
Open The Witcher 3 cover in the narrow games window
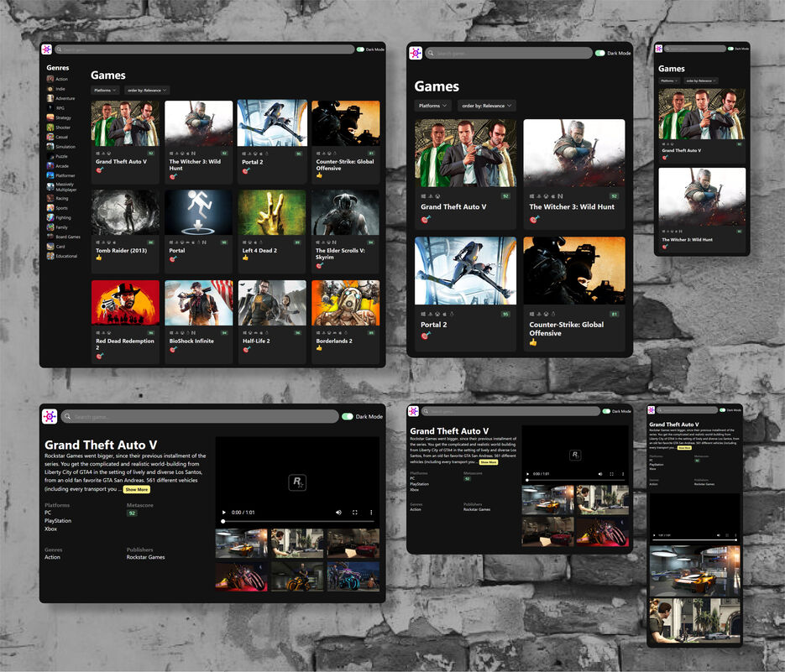coord(702,196)
